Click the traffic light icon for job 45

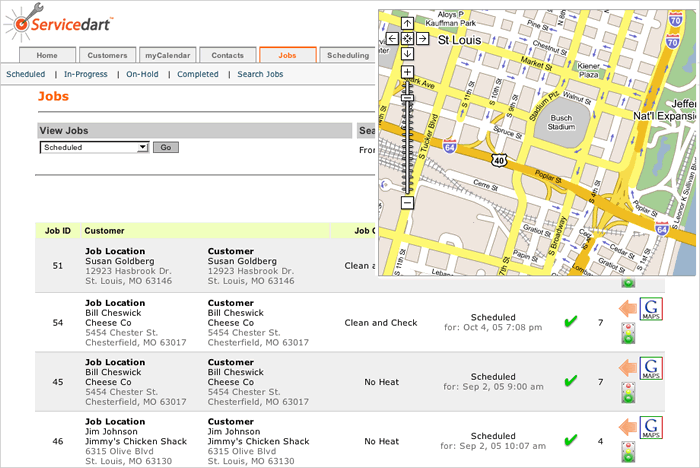coord(628,397)
